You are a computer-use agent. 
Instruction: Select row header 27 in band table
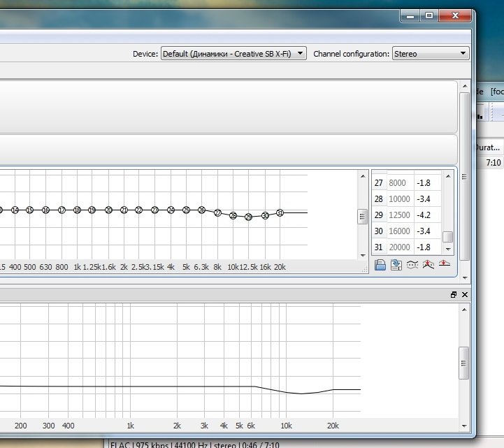coord(379,183)
